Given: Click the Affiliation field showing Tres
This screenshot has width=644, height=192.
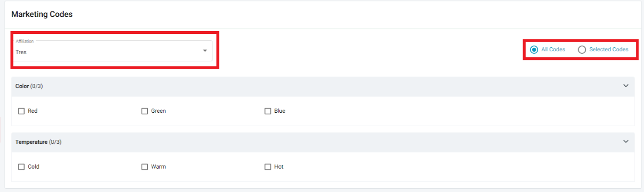Looking at the screenshot, I should point(105,52).
